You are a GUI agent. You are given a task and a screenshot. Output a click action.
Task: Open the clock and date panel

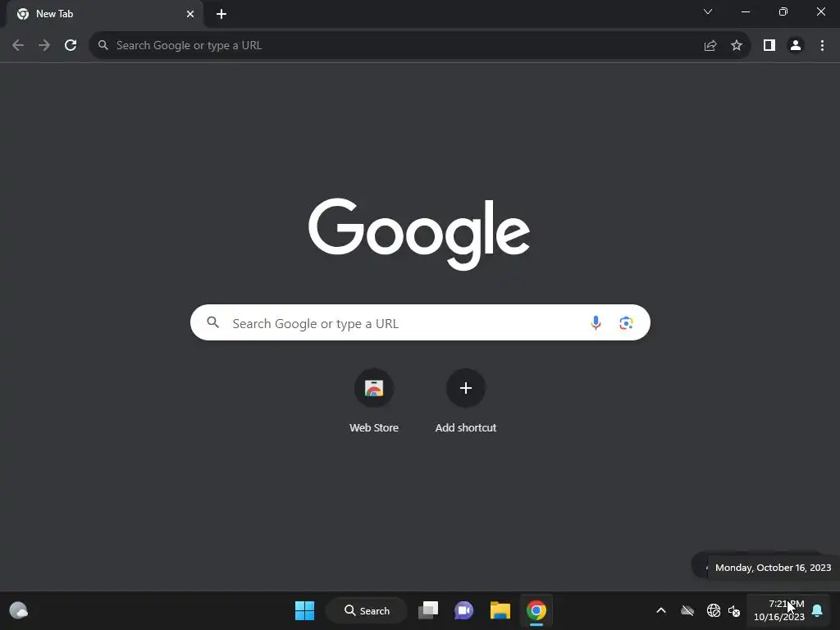point(779,610)
